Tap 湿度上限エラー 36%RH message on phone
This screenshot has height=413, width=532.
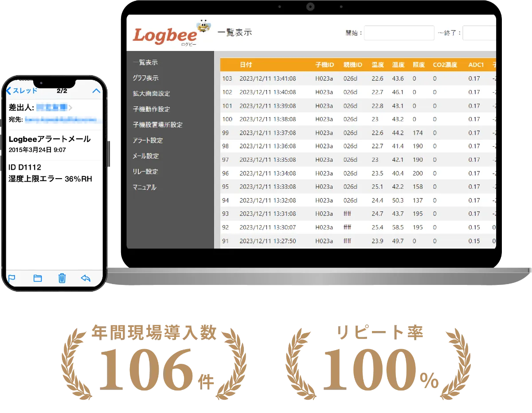coord(50,179)
